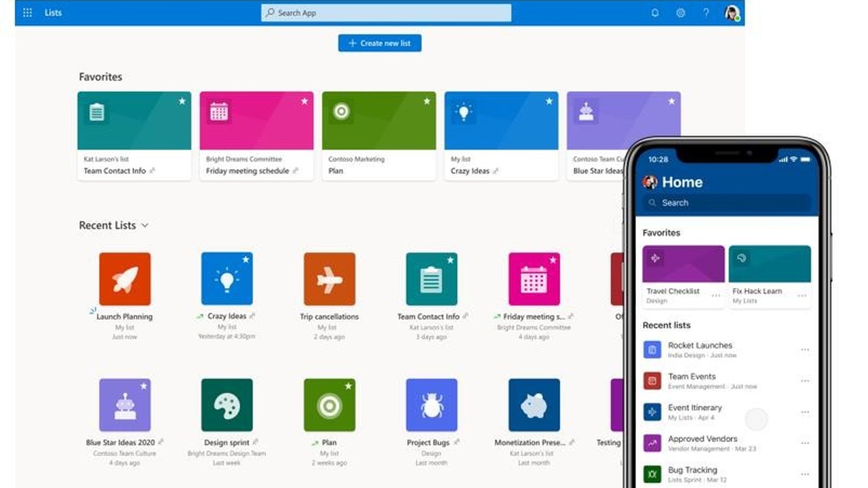Viewport: 868px width, 488px height.
Task: Tap the Rocket Launches list icon on the phone
Action: [652, 350]
